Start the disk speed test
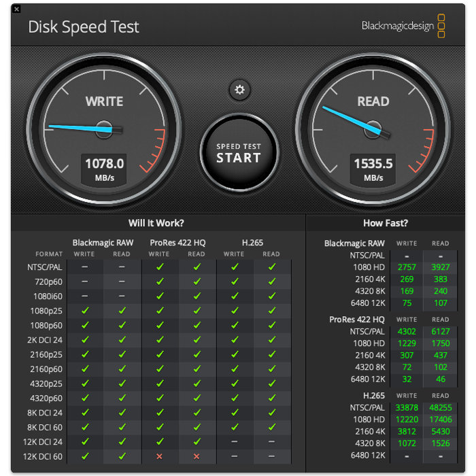The image size is (476, 476). (x=239, y=153)
